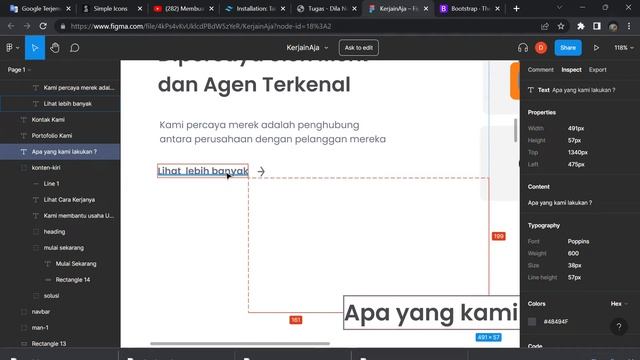
Task: Click the help question mark button
Action: point(619,327)
